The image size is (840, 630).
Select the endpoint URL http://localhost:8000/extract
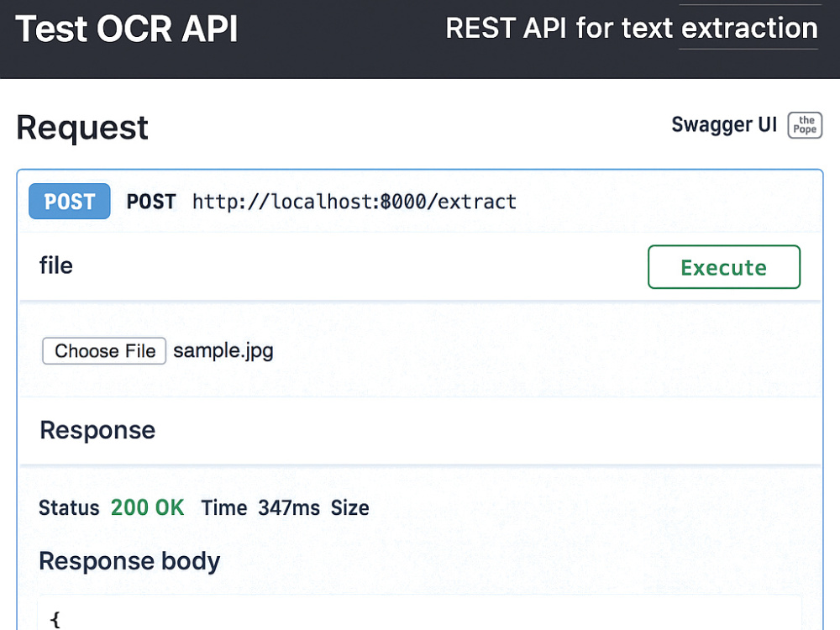pos(354,202)
